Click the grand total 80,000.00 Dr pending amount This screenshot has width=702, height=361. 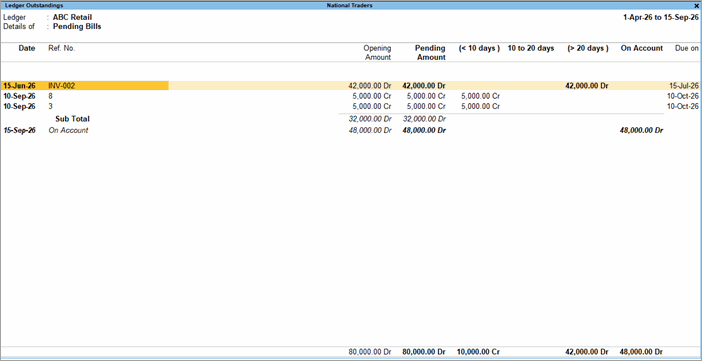pyautogui.click(x=424, y=352)
